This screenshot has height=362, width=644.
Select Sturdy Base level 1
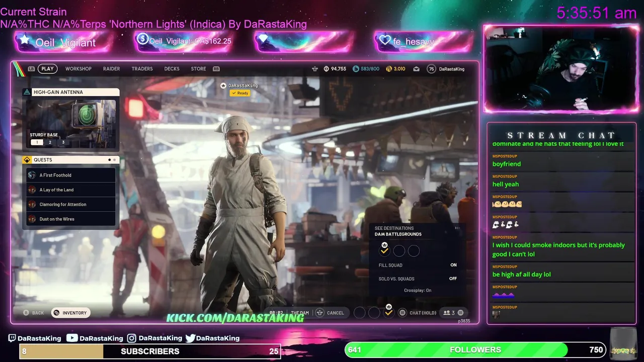(37, 142)
